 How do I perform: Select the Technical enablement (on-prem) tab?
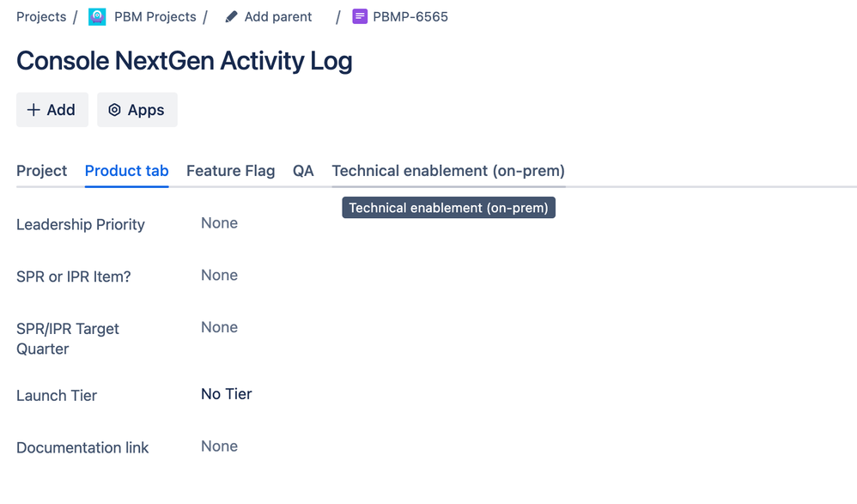(x=448, y=171)
